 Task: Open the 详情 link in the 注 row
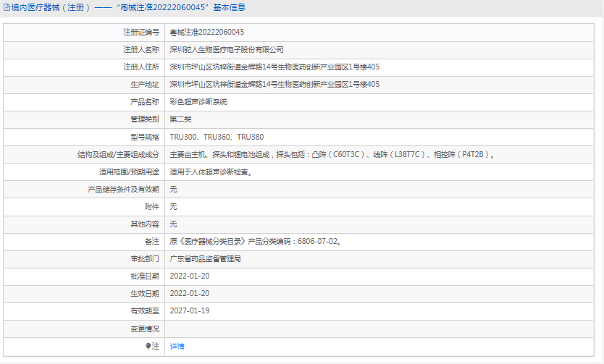[177, 347]
